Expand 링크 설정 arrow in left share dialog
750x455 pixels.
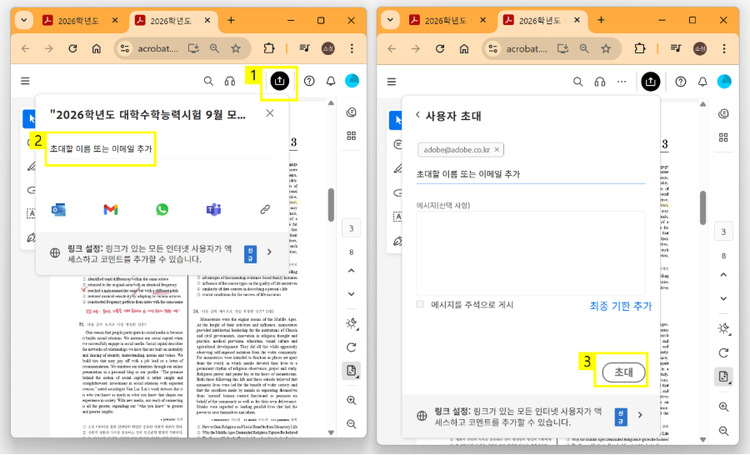pos(269,252)
